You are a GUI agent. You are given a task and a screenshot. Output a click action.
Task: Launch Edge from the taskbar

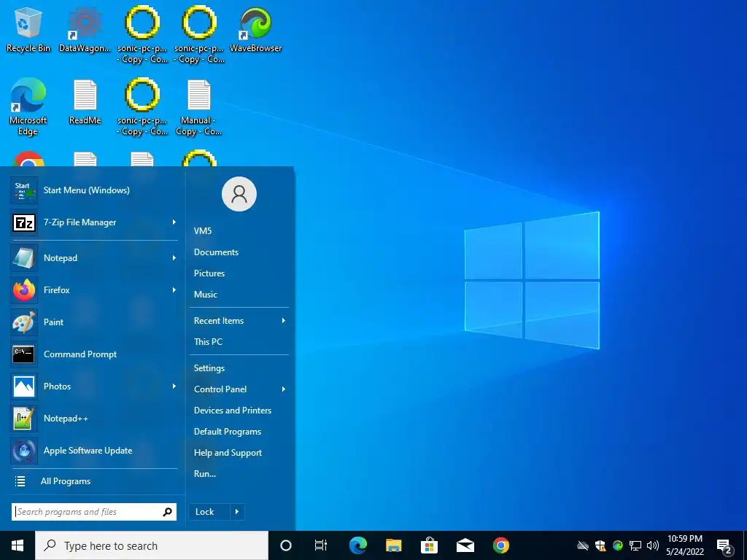click(x=358, y=545)
